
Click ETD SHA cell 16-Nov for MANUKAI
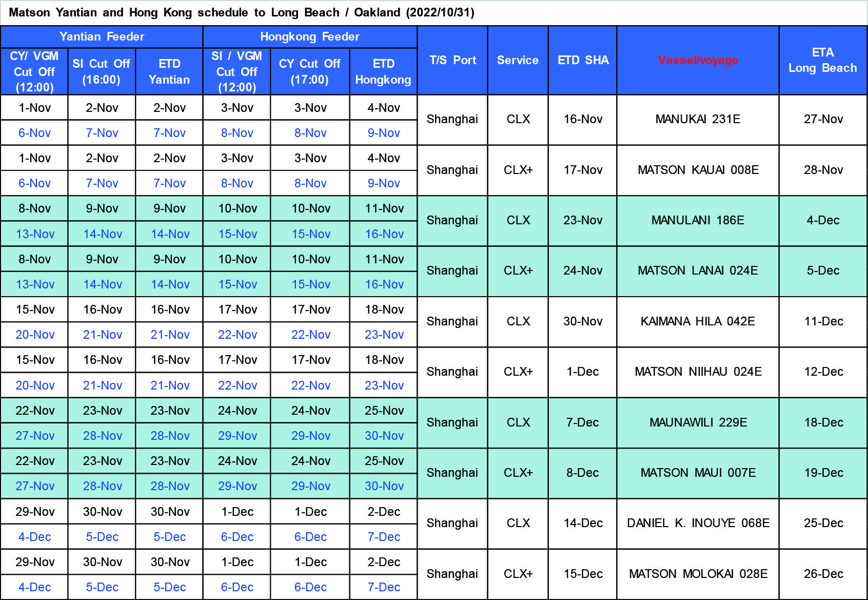pos(583,120)
